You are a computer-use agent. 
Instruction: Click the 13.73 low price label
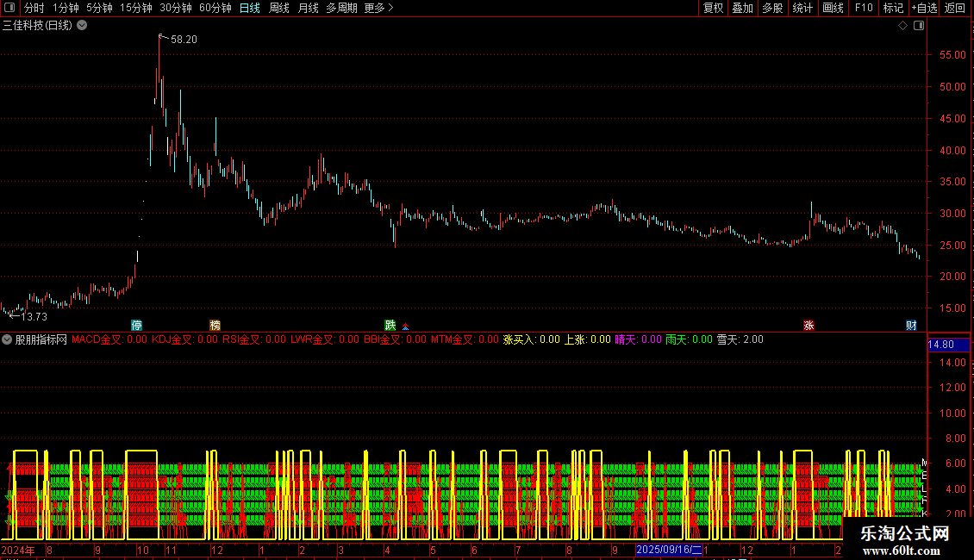[x=34, y=317]
